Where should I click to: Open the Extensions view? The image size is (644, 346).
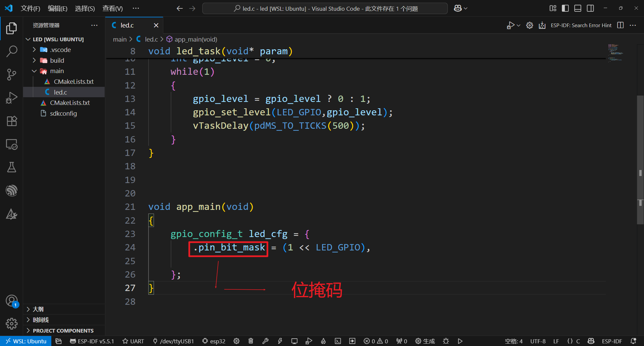point(11,121)
